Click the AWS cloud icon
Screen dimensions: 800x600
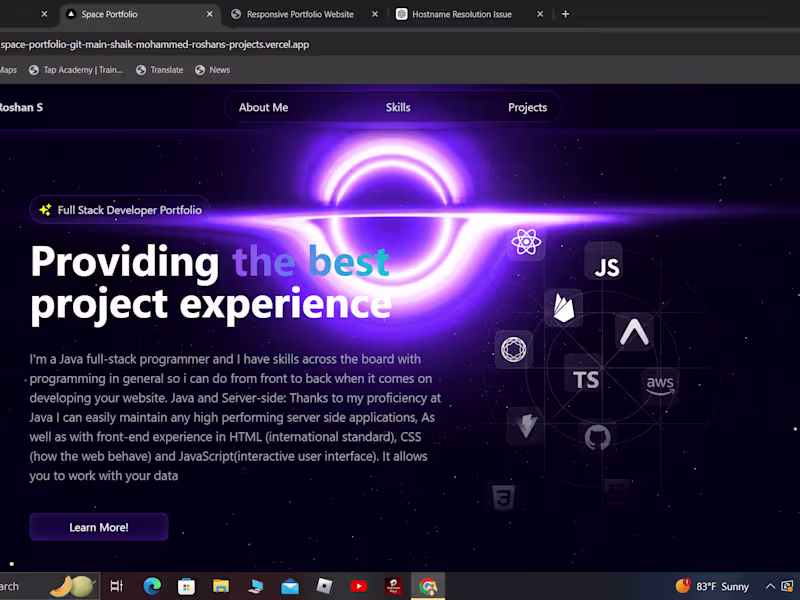(660, 384)
